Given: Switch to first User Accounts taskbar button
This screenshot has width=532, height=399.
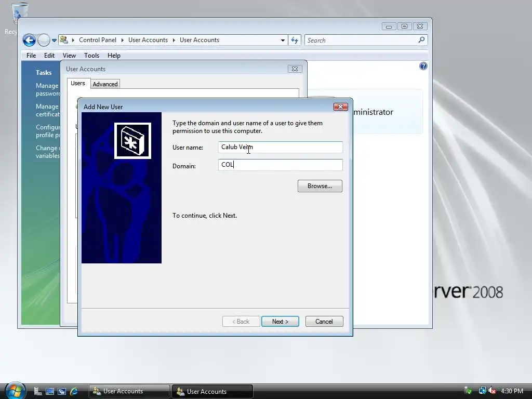Looking at the screenshot, I should click(x=129, y=391).
